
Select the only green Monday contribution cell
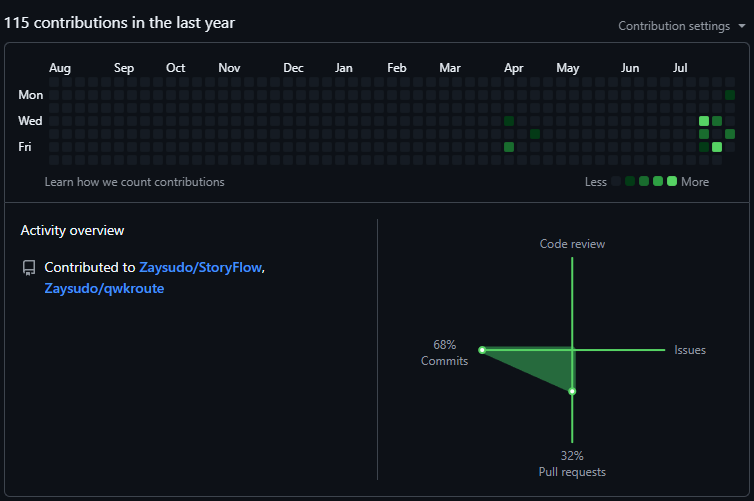tap(729, 95)
